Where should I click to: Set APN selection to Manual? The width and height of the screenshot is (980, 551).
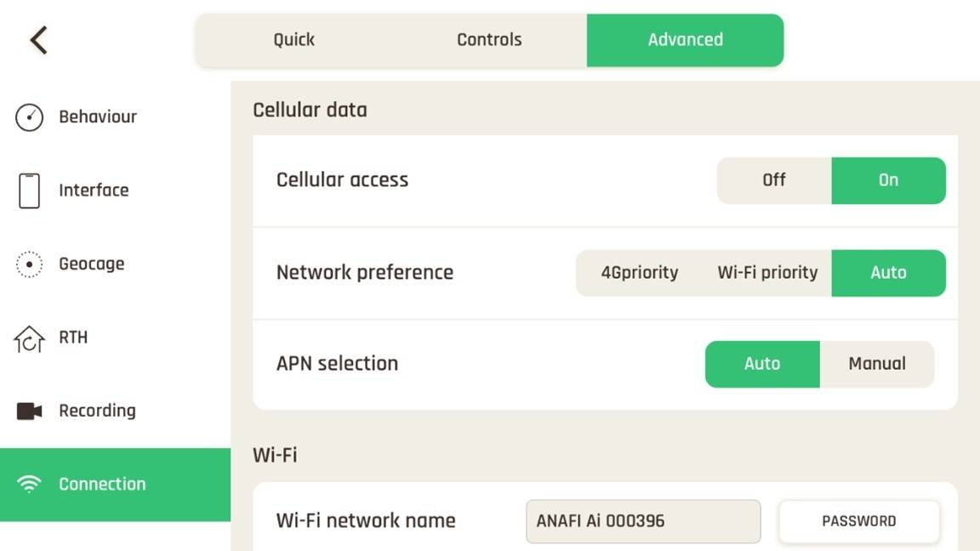pos(876,364)
